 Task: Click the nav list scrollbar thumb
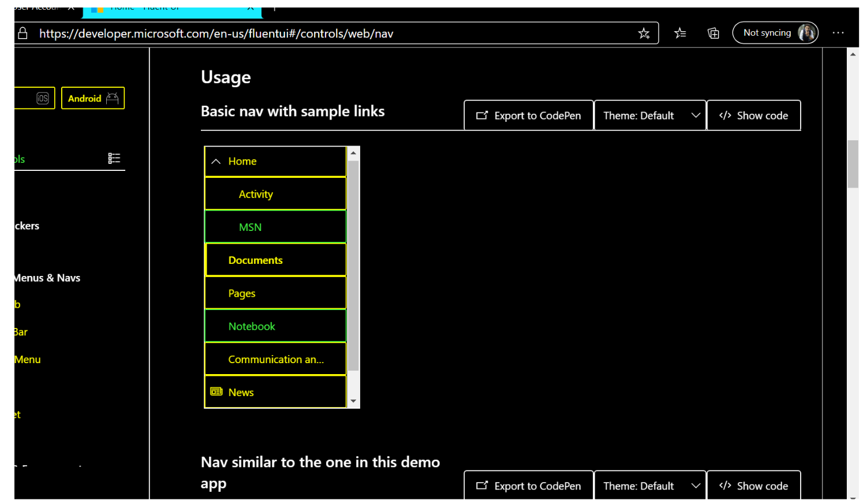pyautogui.click(x=353, y=266)
